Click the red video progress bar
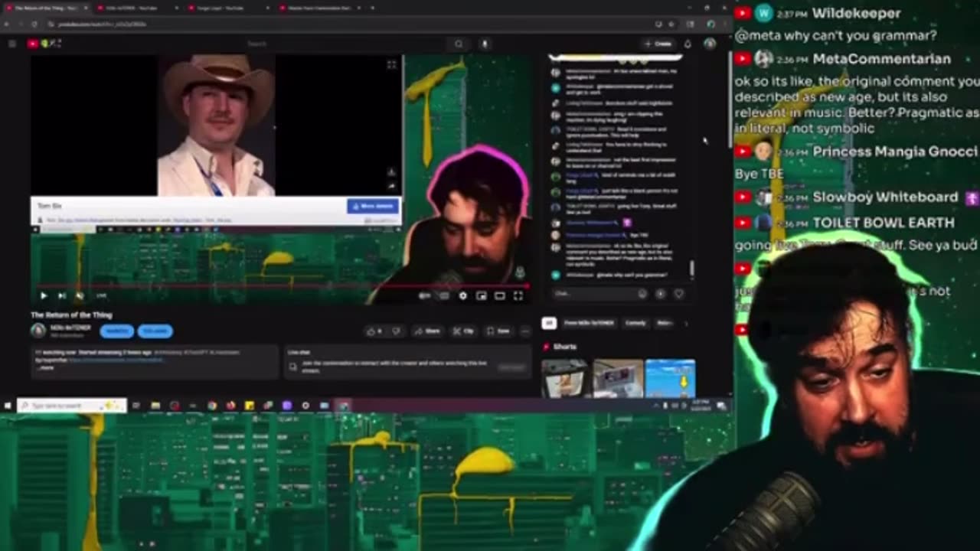980x551 pixels. coord(279,286)
